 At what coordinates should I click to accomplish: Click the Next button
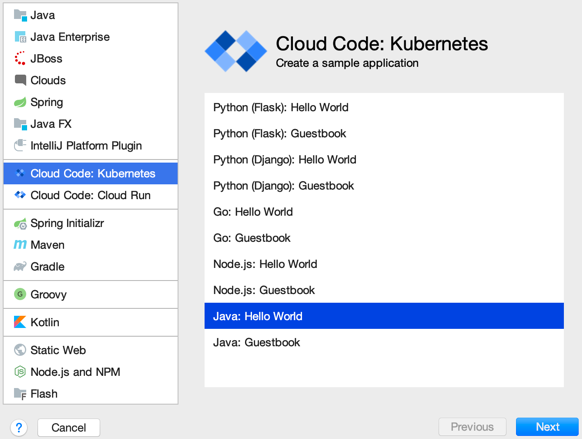click(x=547, y=427)
